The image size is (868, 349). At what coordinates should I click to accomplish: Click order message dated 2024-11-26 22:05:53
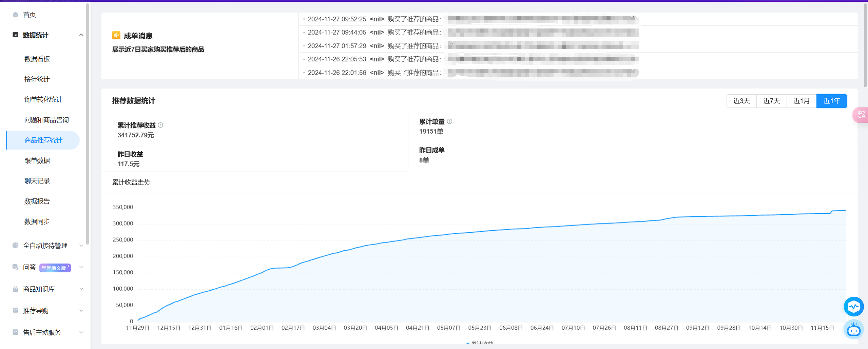(x=578, y=59)
